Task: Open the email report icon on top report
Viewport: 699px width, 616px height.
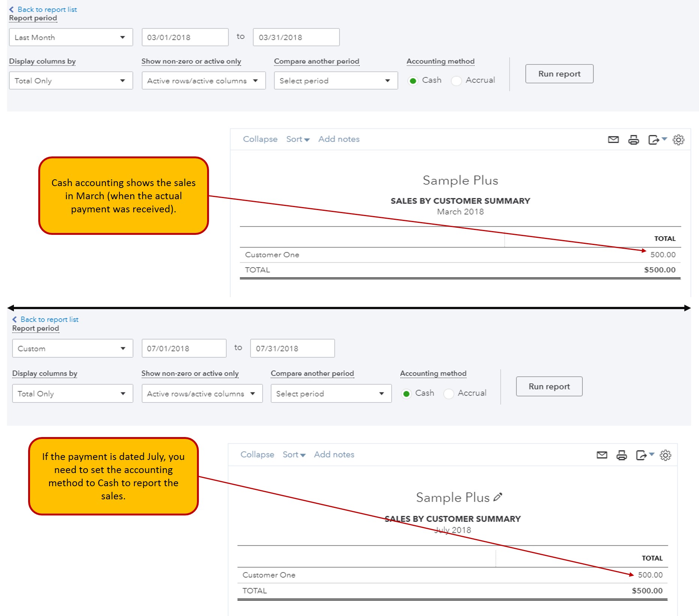Action: pos(613,140)
